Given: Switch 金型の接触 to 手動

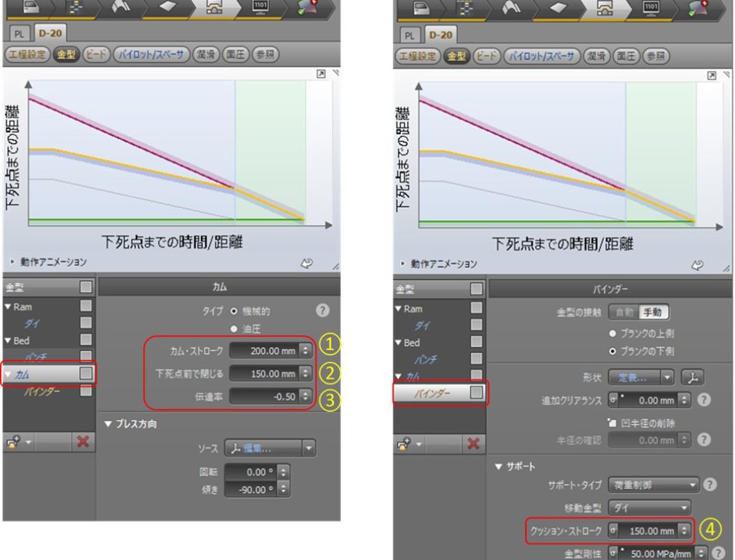Looking at the screenshot, I should (x=653, y=312).
